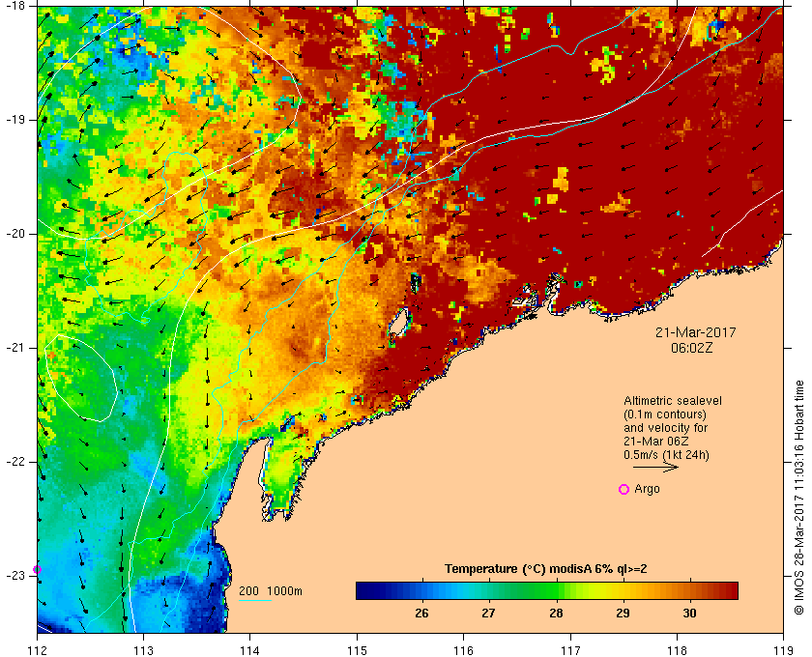Click the longitude axis label 116

pyautogui.click(x=463, y=650)
